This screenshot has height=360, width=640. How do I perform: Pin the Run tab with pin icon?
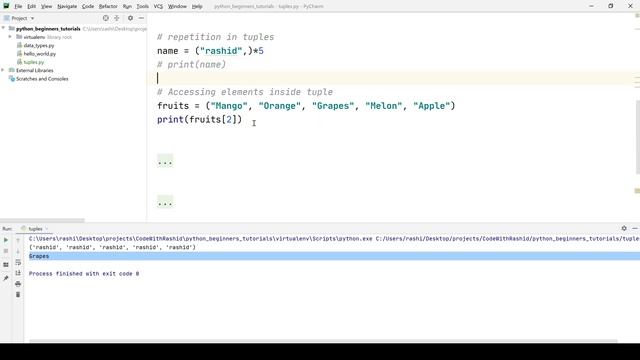point(6,278)
